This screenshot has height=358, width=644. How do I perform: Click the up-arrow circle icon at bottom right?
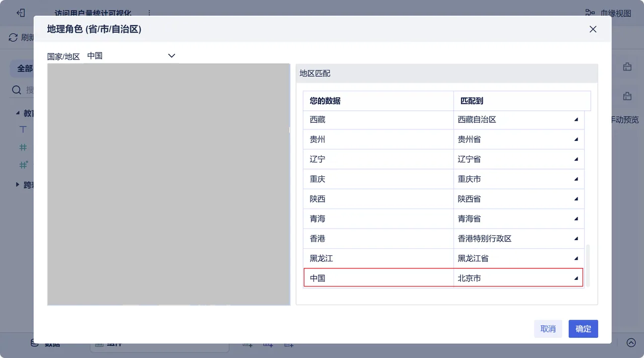tap(631, 342)
